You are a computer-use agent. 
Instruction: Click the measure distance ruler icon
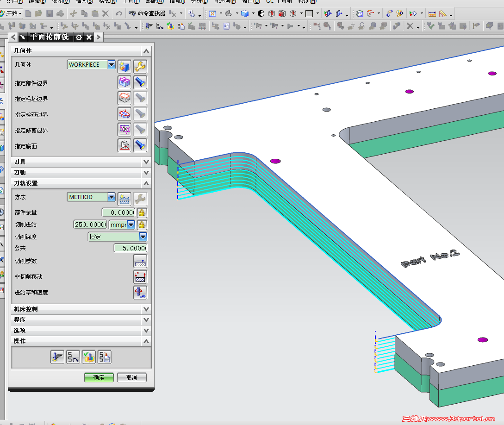432,14
